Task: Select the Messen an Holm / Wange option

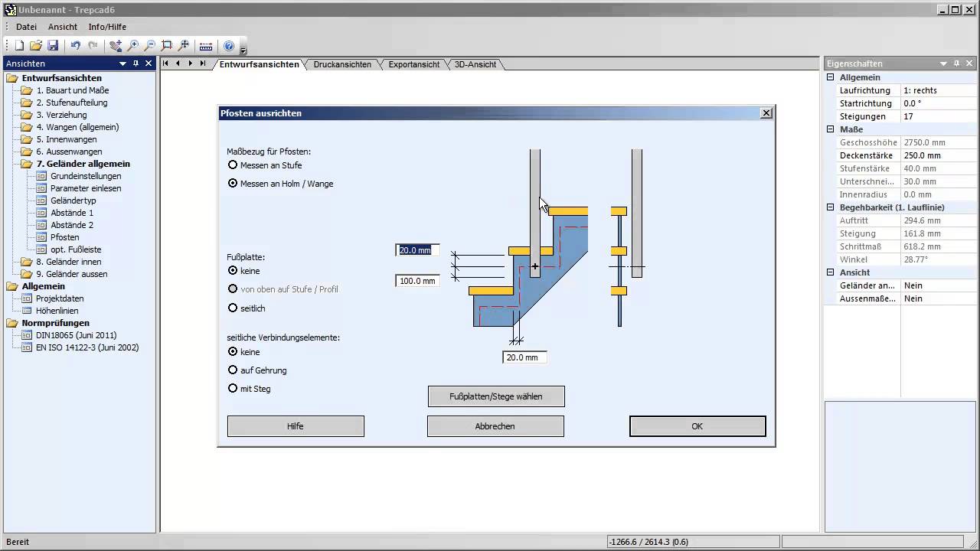Action: coord(233,184)
